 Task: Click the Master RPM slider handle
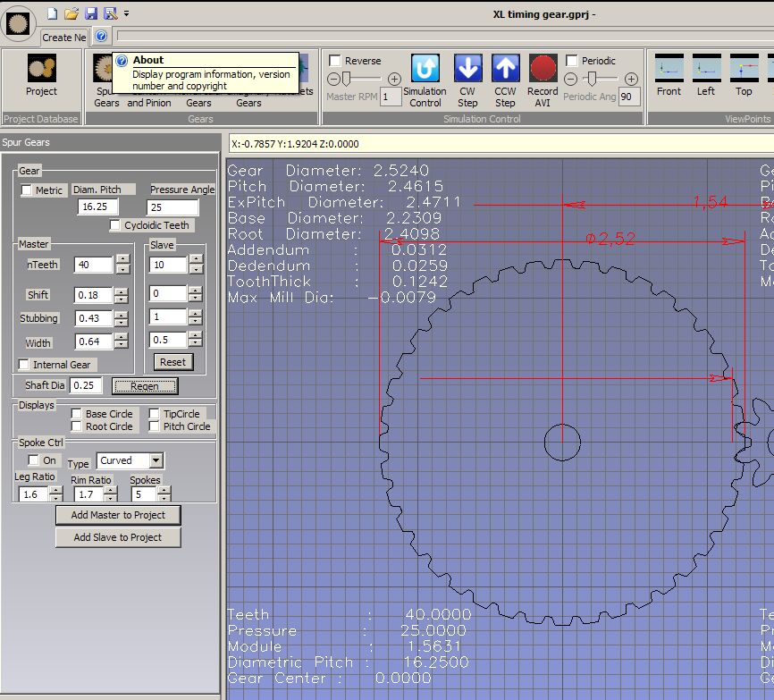[x=347, y=79]
